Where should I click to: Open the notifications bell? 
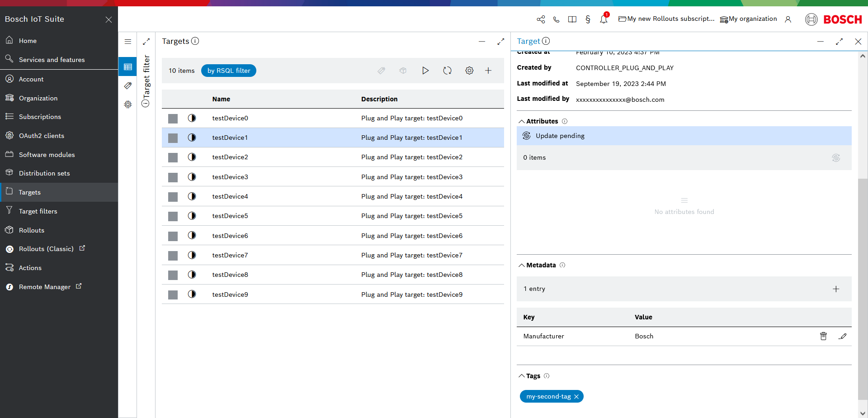pyautogui.click(x=604, y=19)
